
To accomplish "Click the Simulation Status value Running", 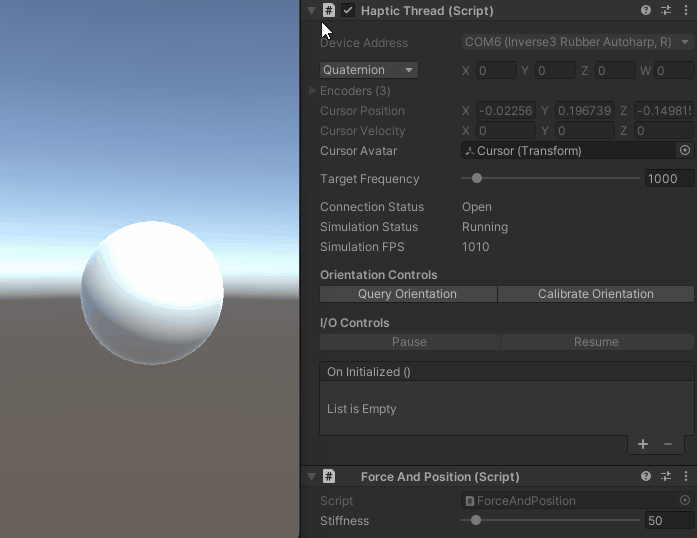I will click(x=485, y=227).
